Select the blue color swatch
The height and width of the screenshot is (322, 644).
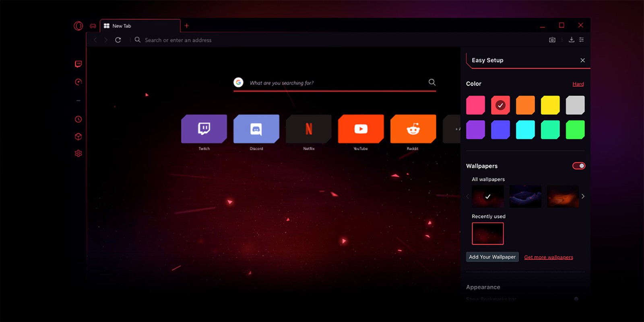click(x=501, y=130)
